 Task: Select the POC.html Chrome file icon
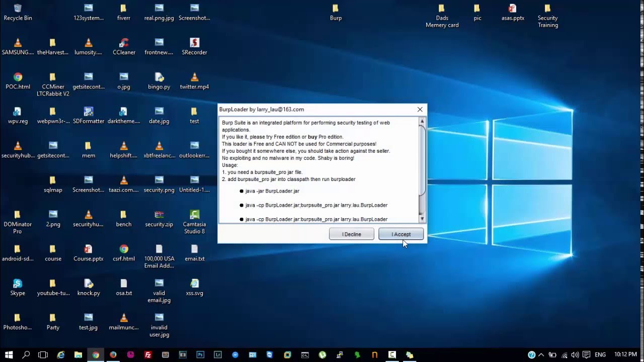[18, 81]
